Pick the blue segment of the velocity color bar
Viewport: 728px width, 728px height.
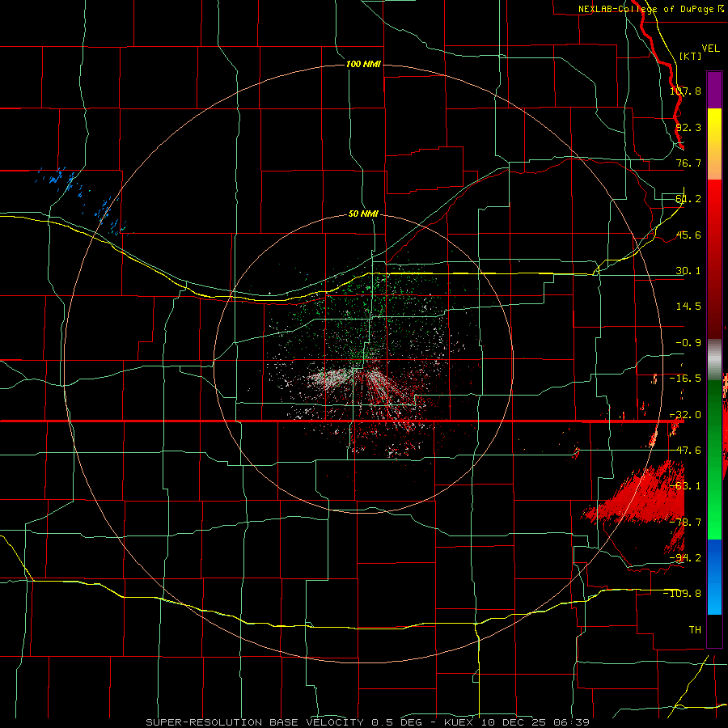pyautogui.click(x=714, y=577)
